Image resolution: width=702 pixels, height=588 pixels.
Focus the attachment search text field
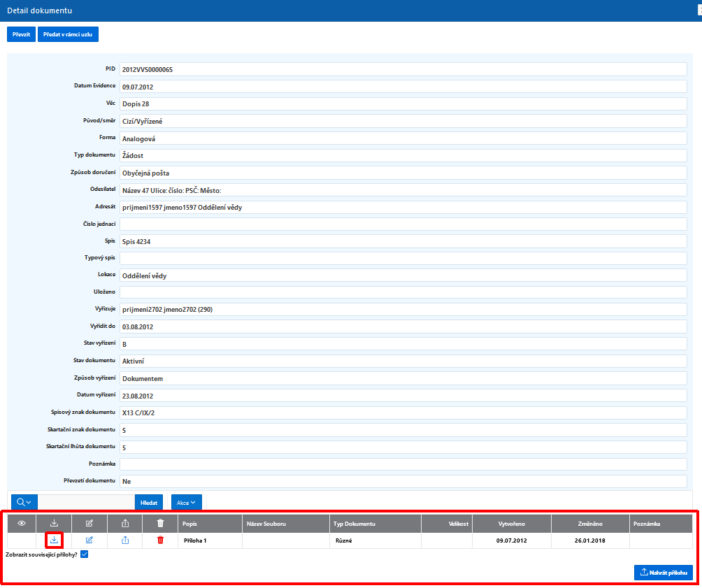coord(87,503)
